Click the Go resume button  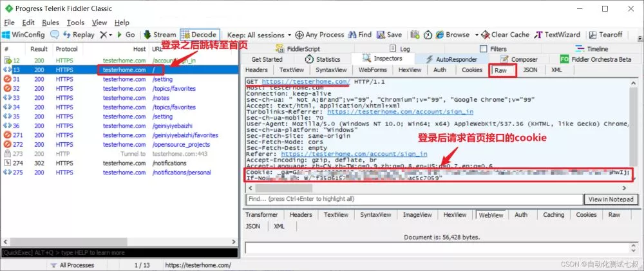pyautogui.click(x=126, y=35)
